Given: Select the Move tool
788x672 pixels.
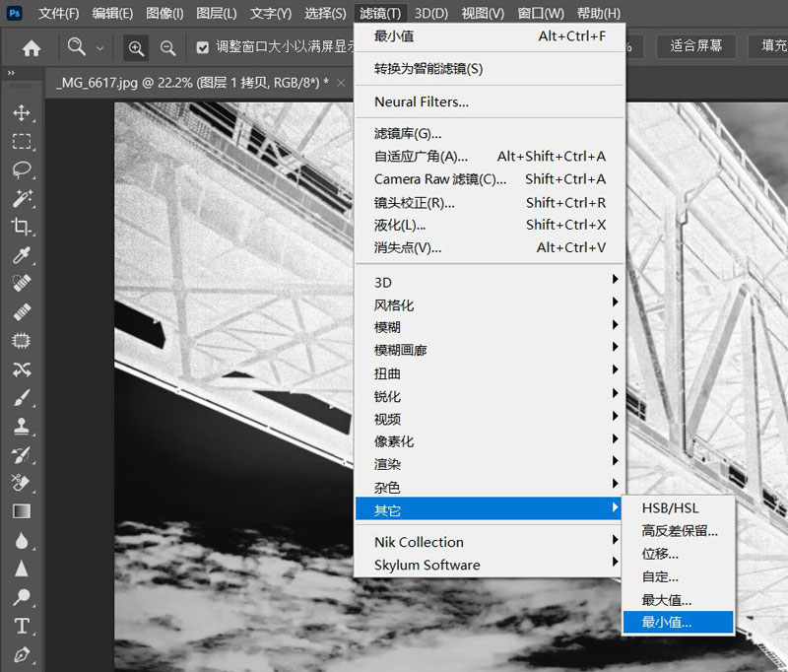Looking at the screenshot, I should (22, 112).
